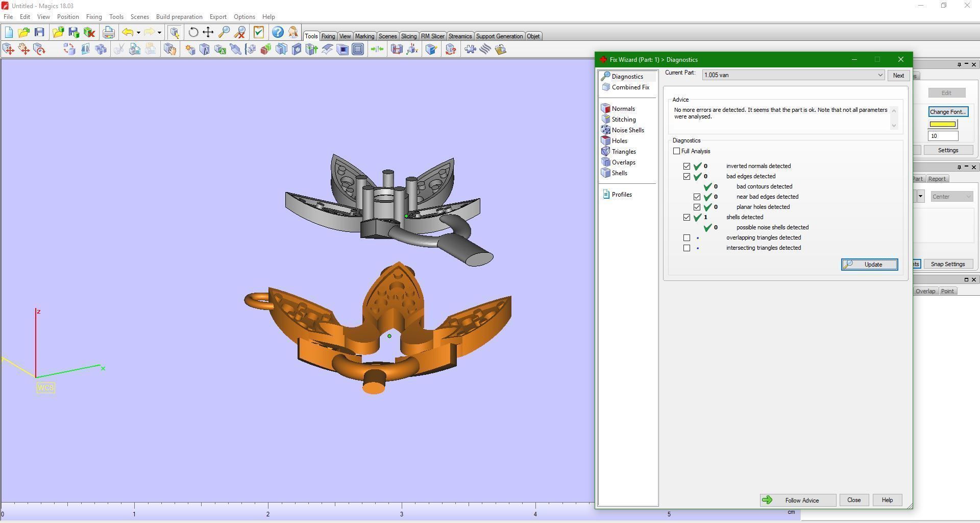Open the File menu
The image size is (980, 523).
click(x=8, y=17)
